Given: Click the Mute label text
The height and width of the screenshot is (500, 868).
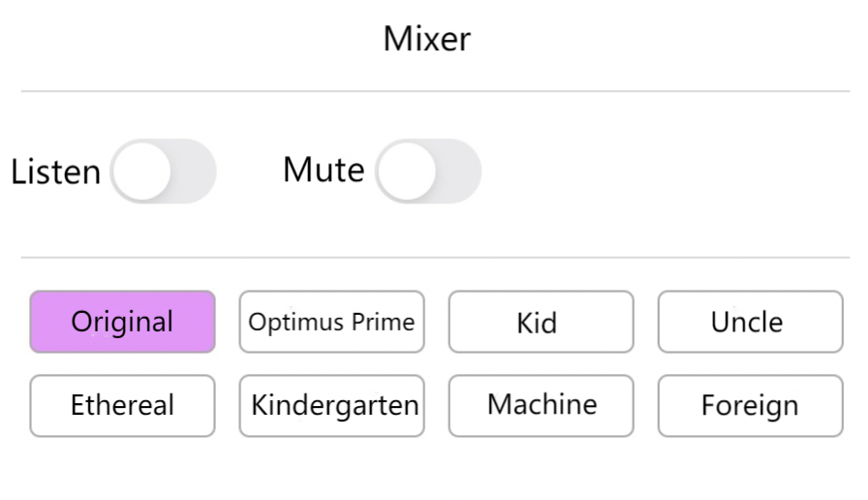Looking at the screenshot, I should (x=324, y=171).
